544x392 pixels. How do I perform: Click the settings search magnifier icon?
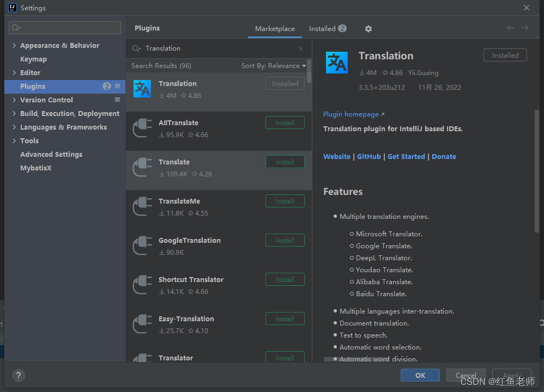[x=16, y=28]
